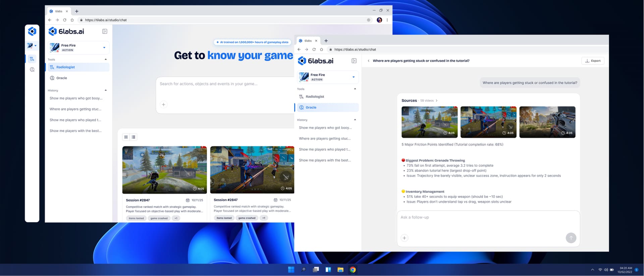Viewport: 644px width, 276px height.
Task: Select the Radiologist icon in the collapsed mini sidebar
Action: 32,59
